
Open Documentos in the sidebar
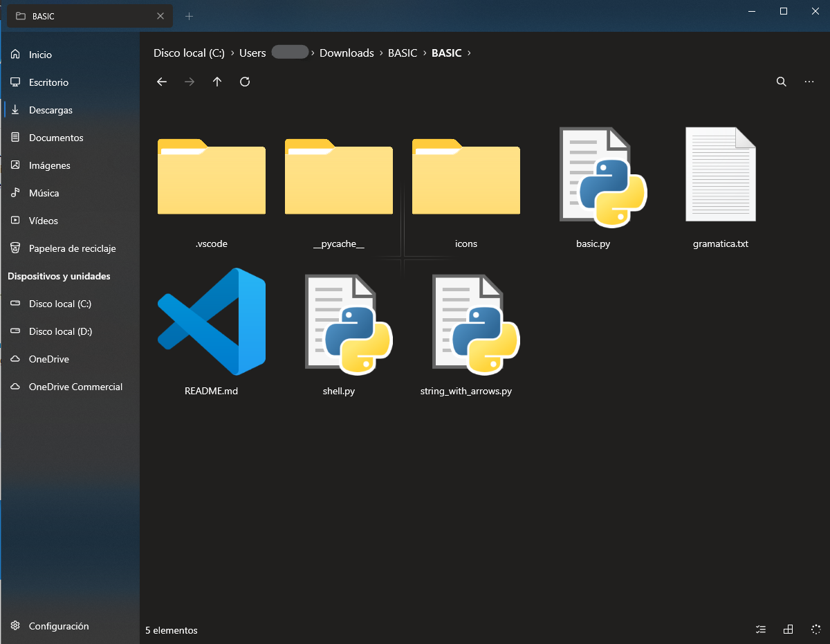(x=70, y=138)
